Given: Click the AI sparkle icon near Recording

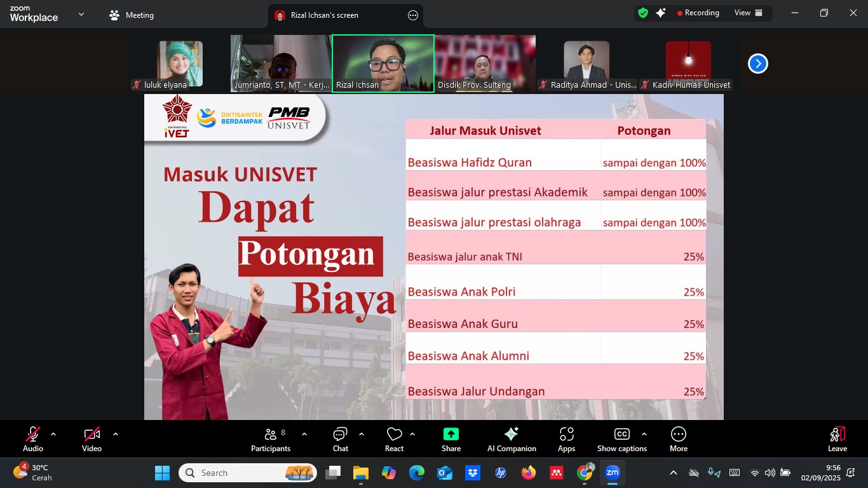Looking at the screenshot, I should 661,13.
